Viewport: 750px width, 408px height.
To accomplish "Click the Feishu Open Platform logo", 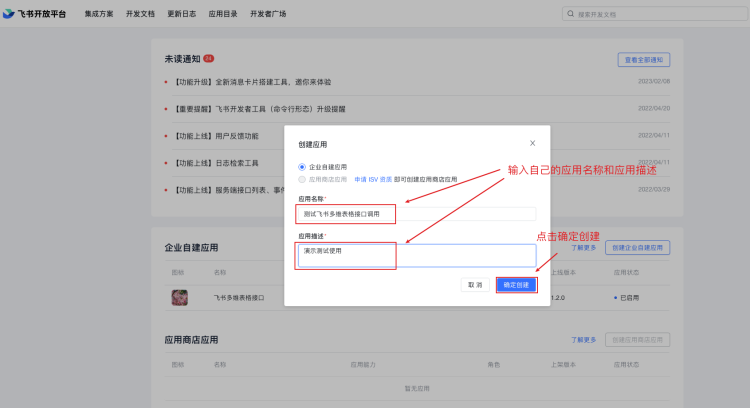I will point(34,14).
